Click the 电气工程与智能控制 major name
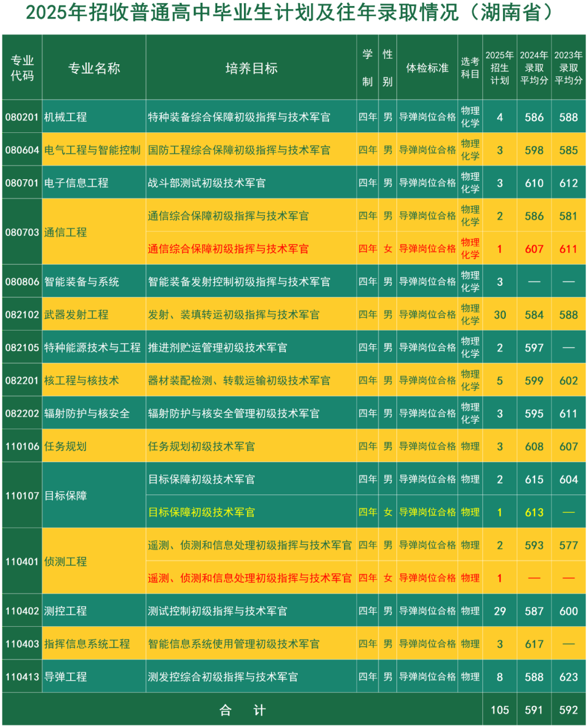The image size is (588, 727). [x=92, y=150]
